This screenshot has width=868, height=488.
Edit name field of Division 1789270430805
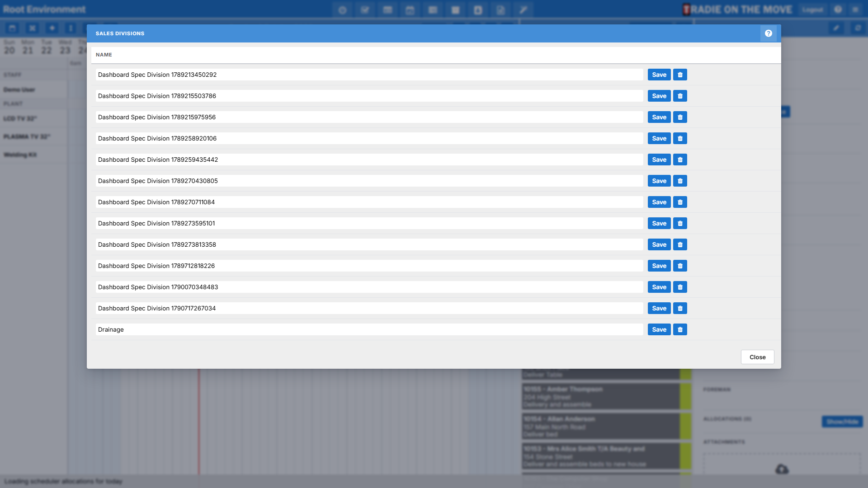pyautogui.click(x=369, y=181)
